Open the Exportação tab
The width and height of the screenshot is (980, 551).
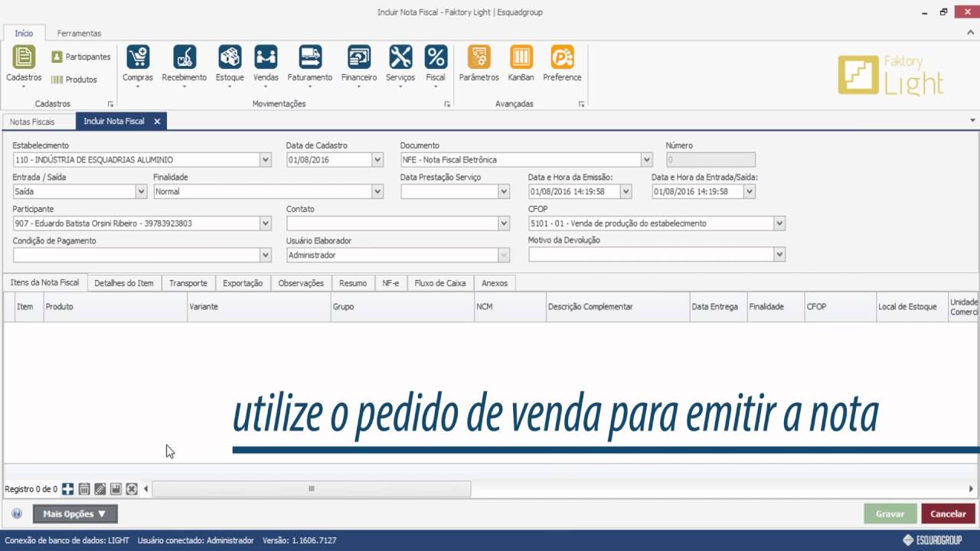(243, 283)
